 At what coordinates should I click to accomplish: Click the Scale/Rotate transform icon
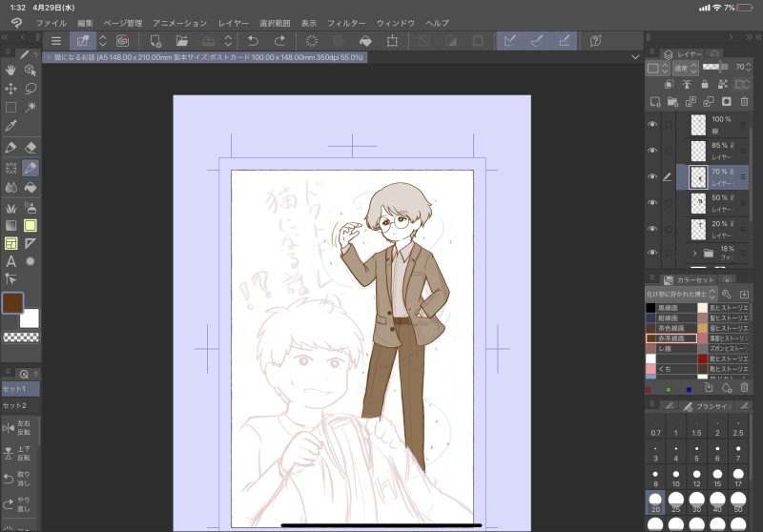click(x=392, y=41)
